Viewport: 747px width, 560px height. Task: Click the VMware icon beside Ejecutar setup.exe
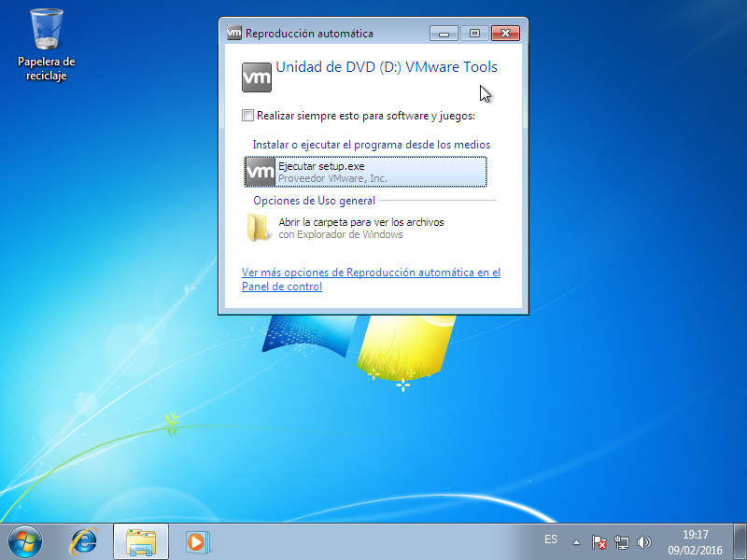[x=261, y=172]
